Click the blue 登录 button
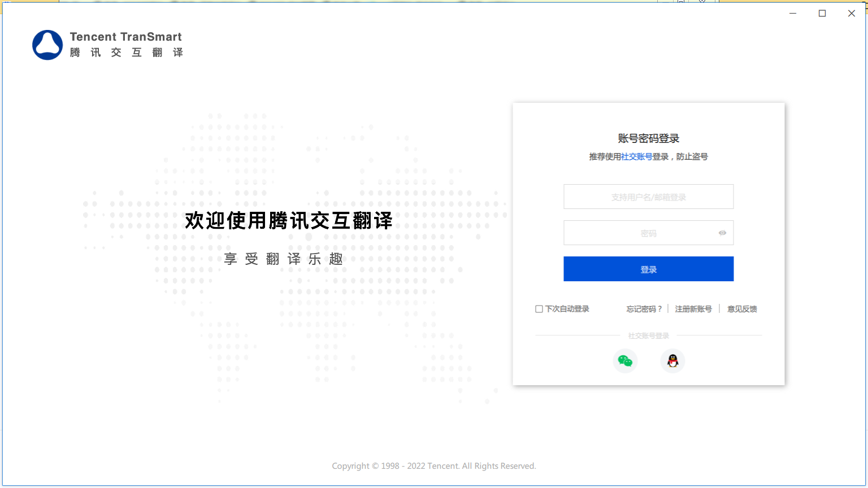The height and width of the screenshot is (488, 868). [649, 269]
